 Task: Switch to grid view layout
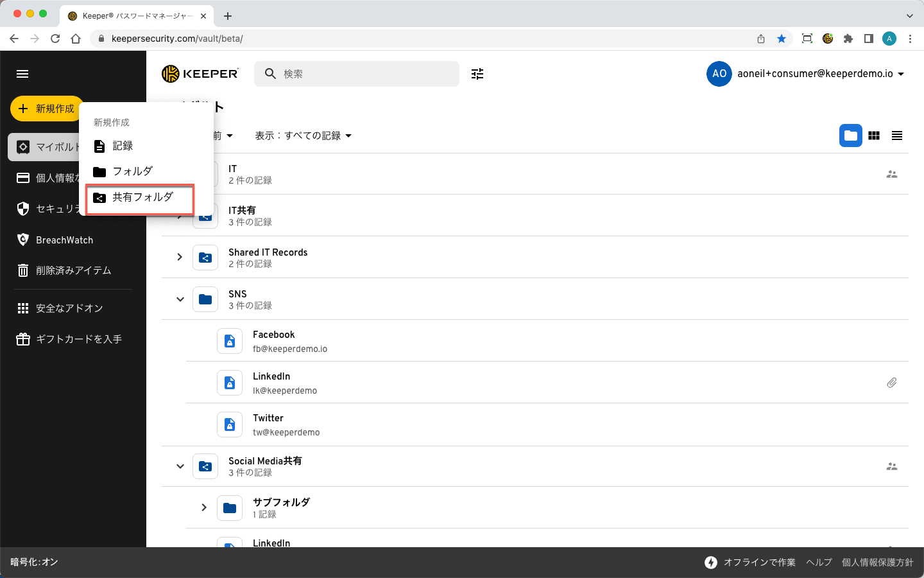(874, 136)
